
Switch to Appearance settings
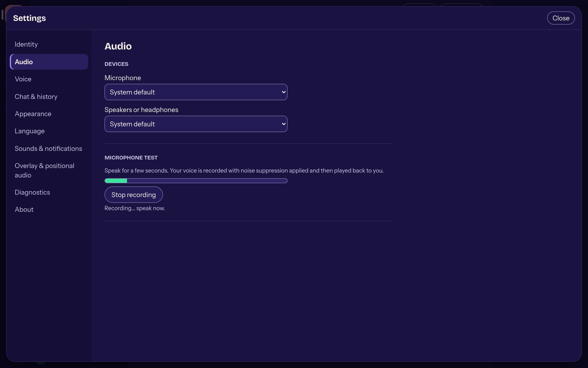[x=49, y=114]
